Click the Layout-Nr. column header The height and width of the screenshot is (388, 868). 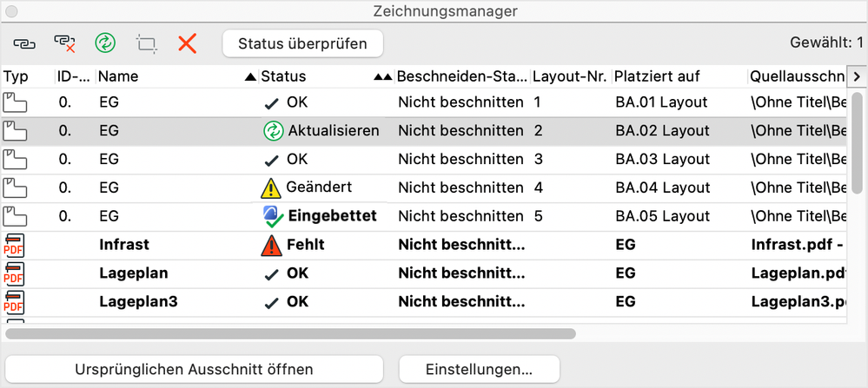(x=569, y=76)
